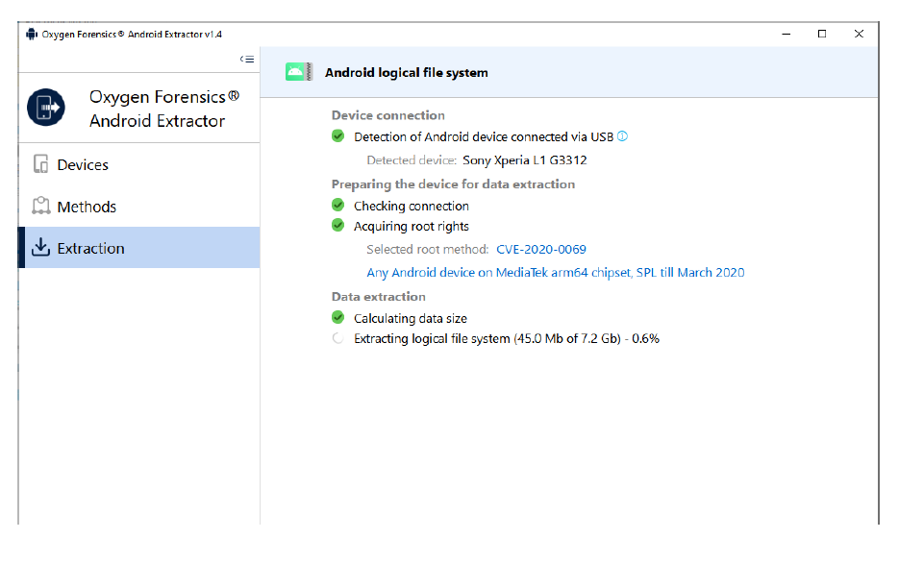
Task: Click the Devices phone icon
Action: click(40, 164)
